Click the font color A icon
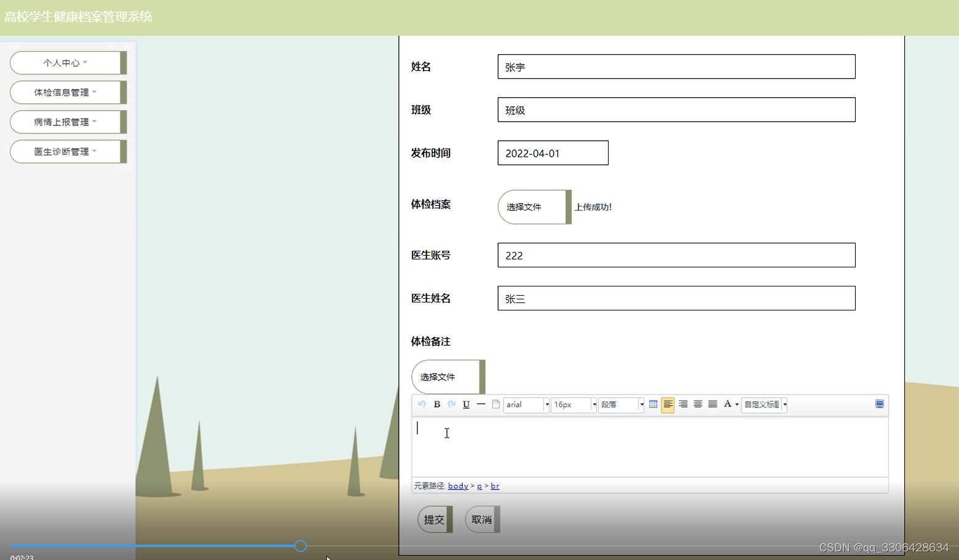Image resolution: width=959 pixels, height=560 pixels. (728, 404)
